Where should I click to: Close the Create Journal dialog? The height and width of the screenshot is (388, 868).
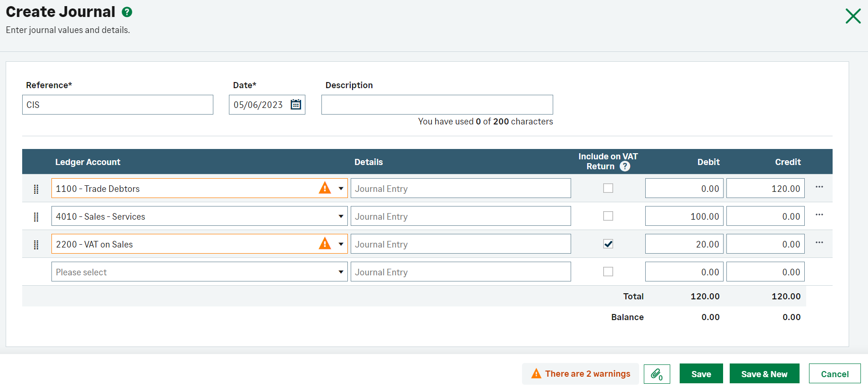(x=853, y=16)
